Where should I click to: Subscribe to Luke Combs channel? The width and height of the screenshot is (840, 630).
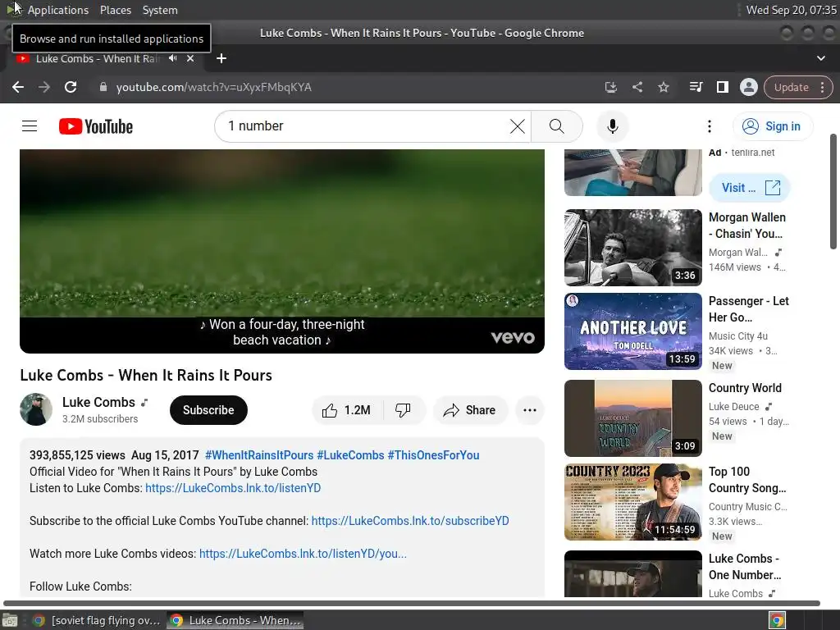(x=208, y=410)
